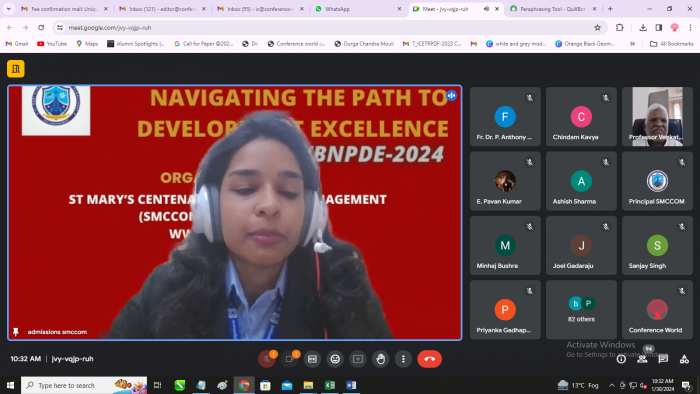Open the tab search dropdown arrow
The height and width of the screenshot is (394, 700).
point(8,8)
